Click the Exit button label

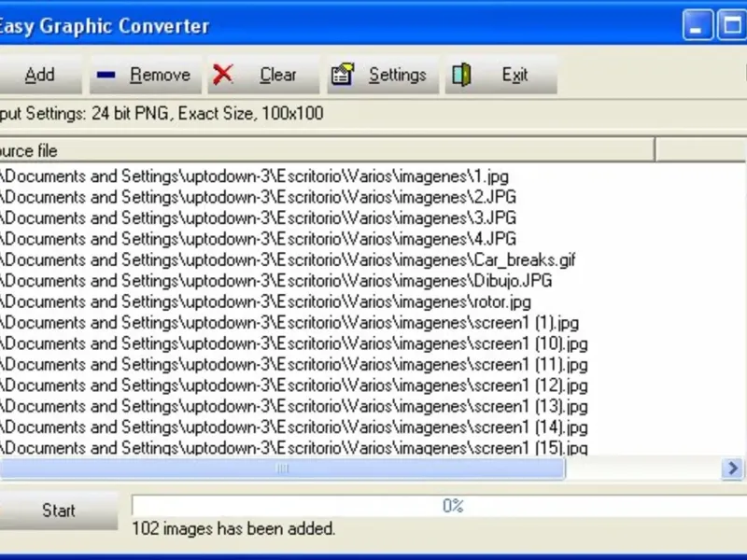(514, 75)
